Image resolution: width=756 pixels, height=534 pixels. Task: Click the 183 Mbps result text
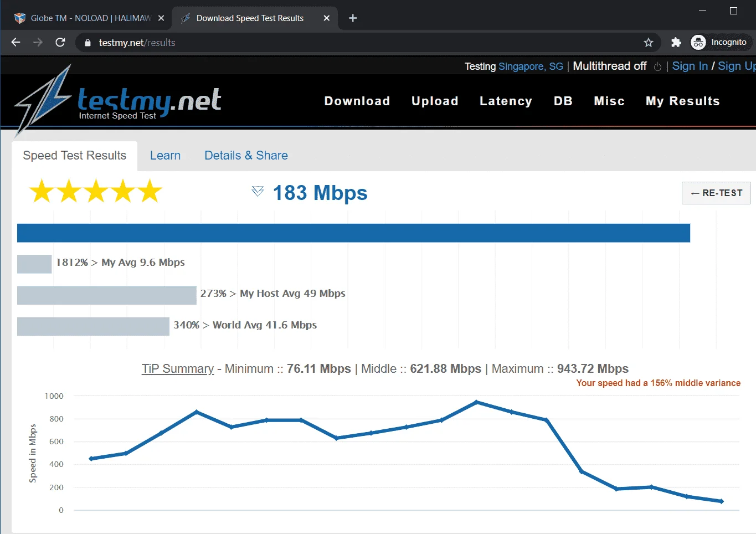pyautogui.click(x=320, y=193)
